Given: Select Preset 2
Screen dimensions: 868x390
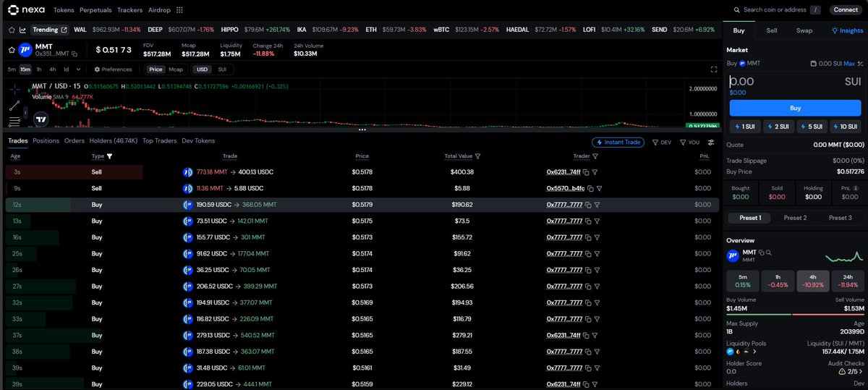Looking at the screenshot, I should tap(795, 218).
